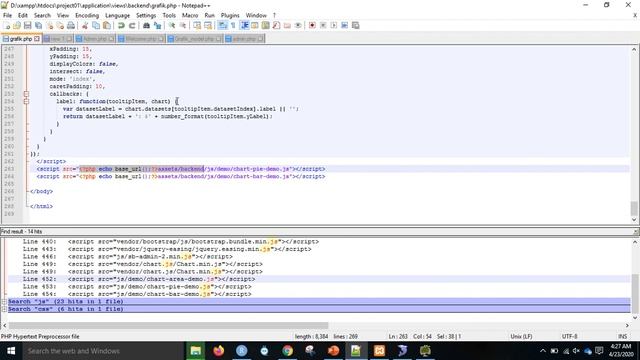Click the Start Recording macro icon
The image size is (640, 360).
(312, 25)
